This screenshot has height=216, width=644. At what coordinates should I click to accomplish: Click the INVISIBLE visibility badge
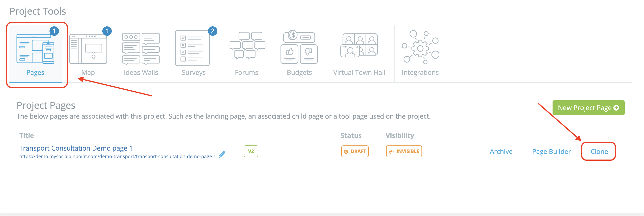point(404,151)
